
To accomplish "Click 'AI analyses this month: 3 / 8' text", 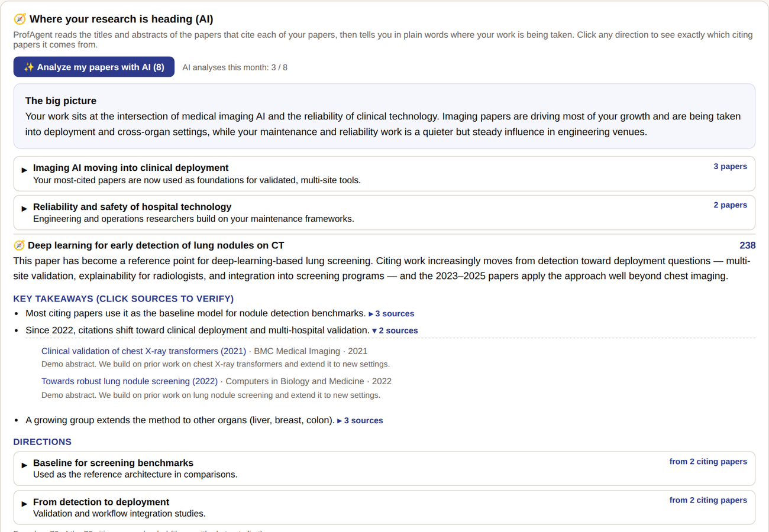I will [235, 67].
